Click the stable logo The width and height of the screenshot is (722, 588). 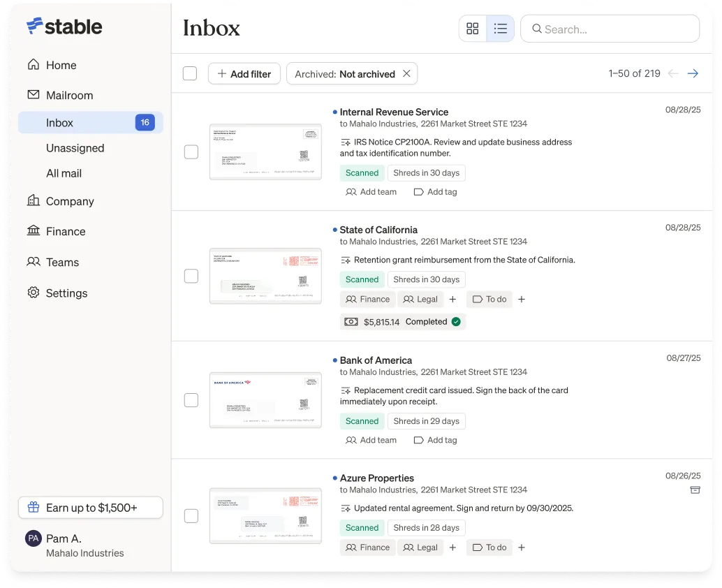click(64, 27)
